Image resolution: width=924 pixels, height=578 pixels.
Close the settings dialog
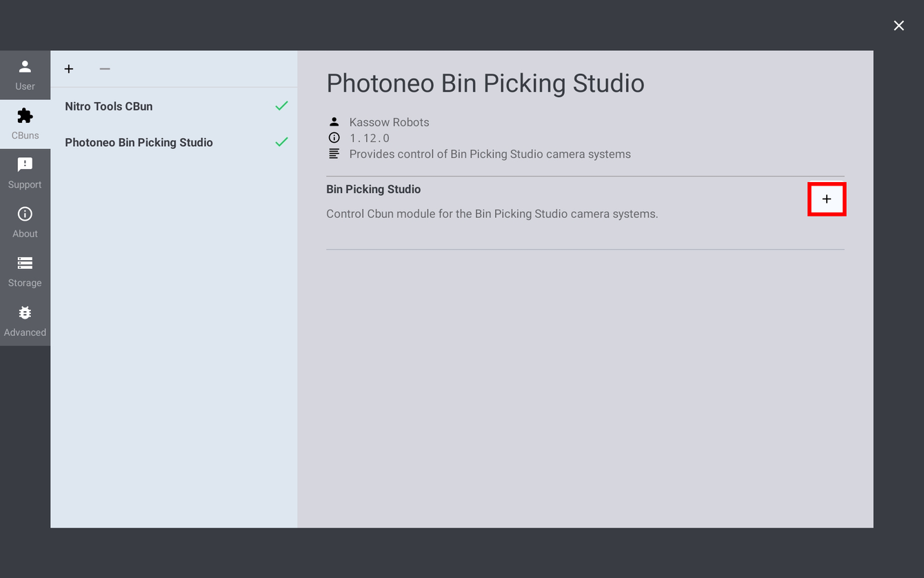(898, 26)
